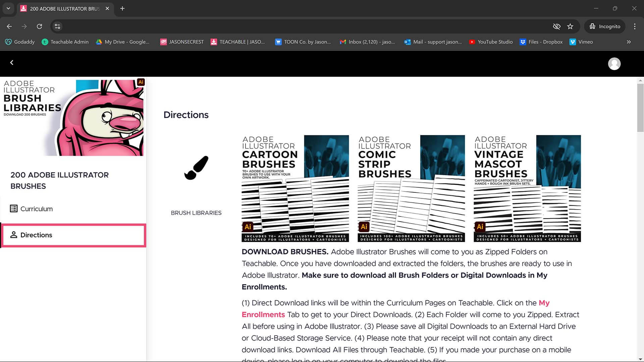Click the Vintage Mascot Brushes cover image
The image size is (644, 362).
point(527,188)
